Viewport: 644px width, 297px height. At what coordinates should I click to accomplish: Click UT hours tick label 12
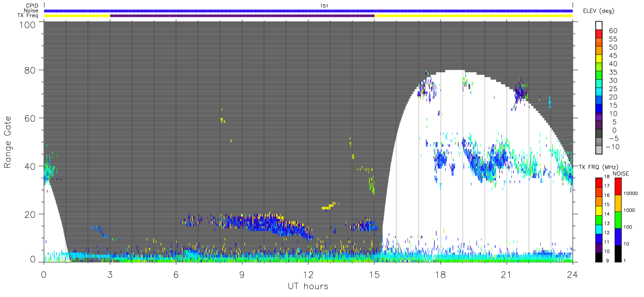[308, 274]
